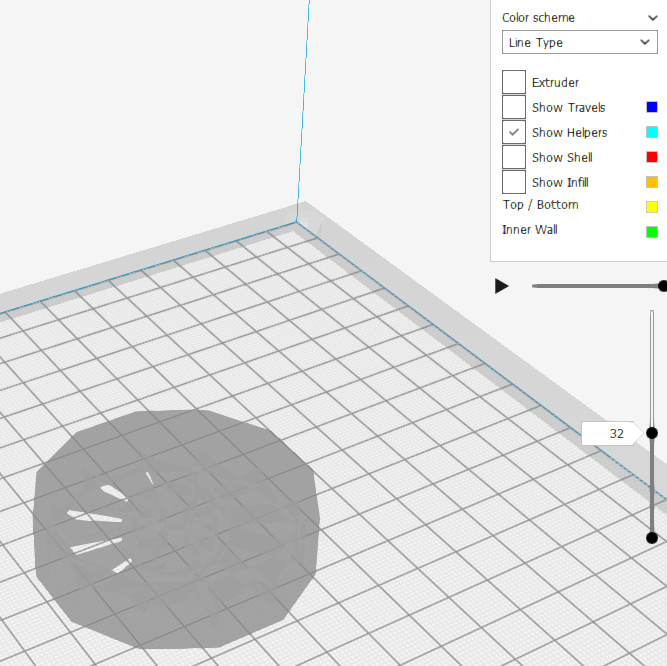Click the blue Travels color swatch
This screenshot has height=666, width=667.
click(x=652, y=107)
